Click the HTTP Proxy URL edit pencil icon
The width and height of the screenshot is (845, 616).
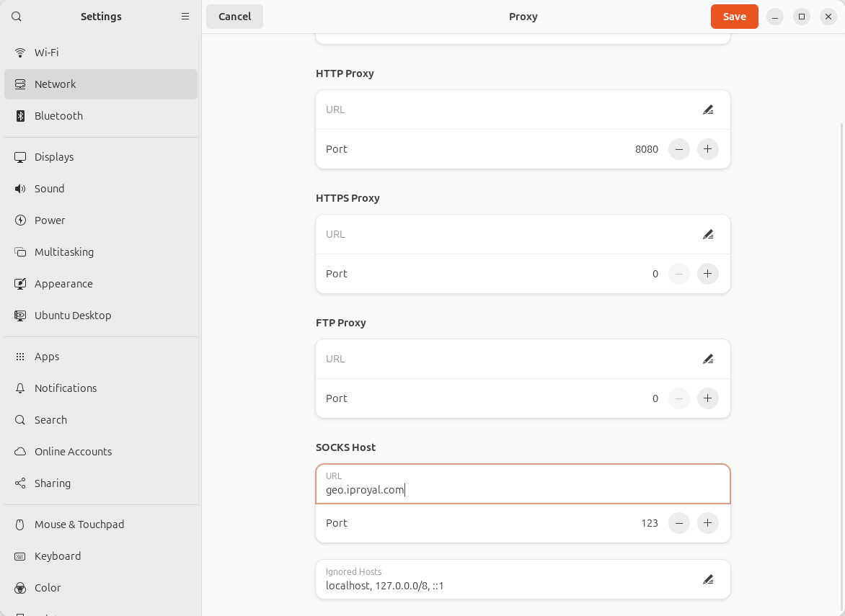point(707,110)
